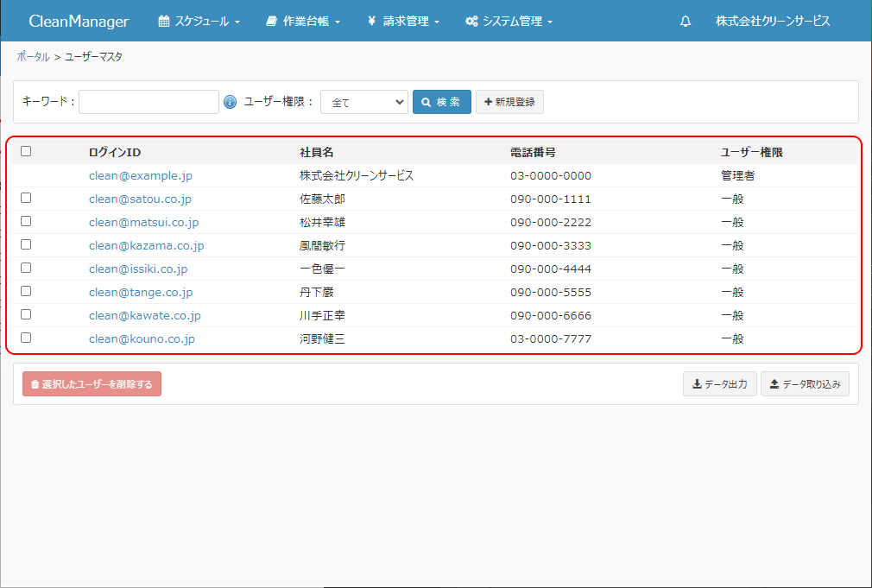
Task: Expand the スケジュール menu
Action: [199, 22]
